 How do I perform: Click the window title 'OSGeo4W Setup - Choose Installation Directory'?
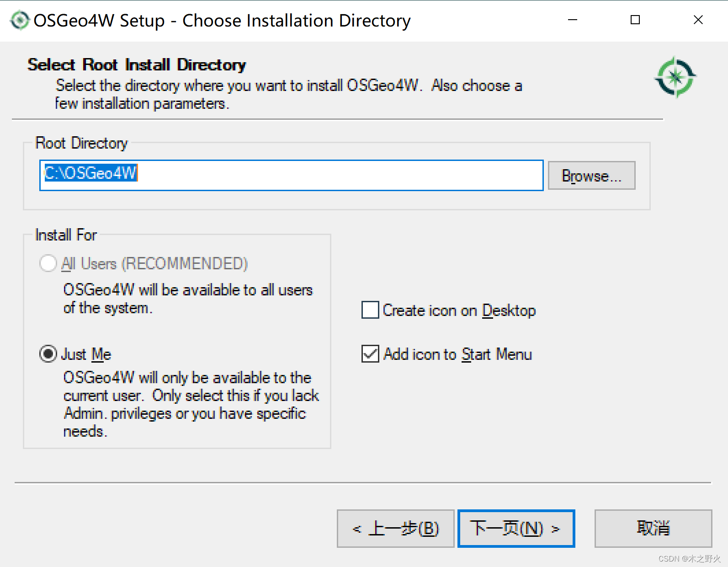222,21
